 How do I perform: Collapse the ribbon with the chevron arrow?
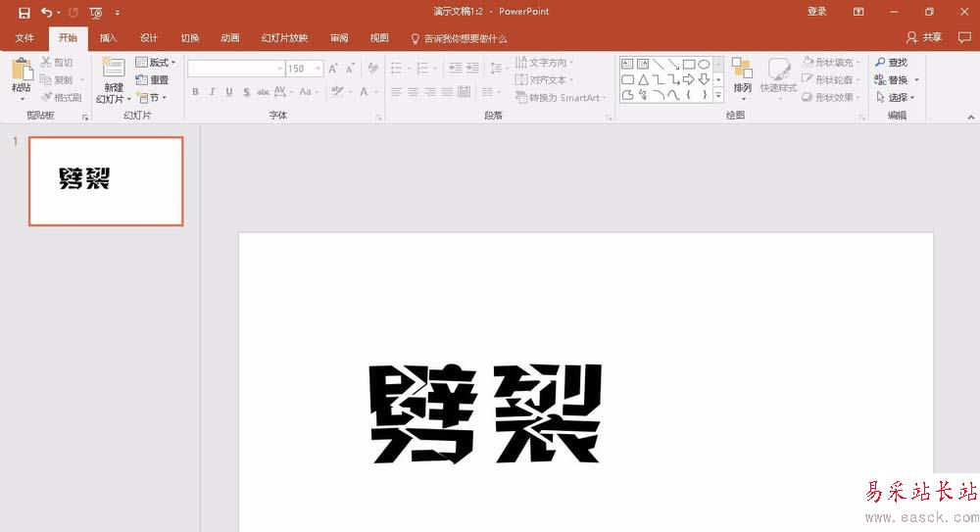tap(970, 117)
